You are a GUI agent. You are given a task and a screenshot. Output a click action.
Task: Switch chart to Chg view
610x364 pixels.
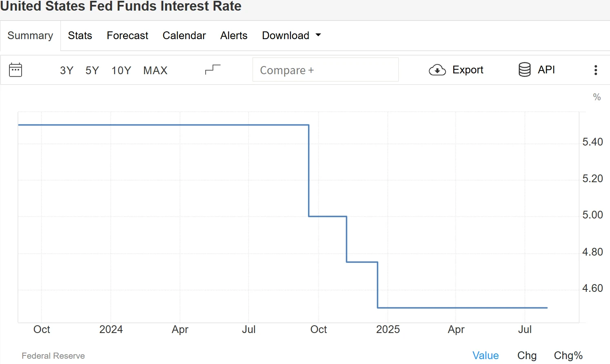(527, 355)
